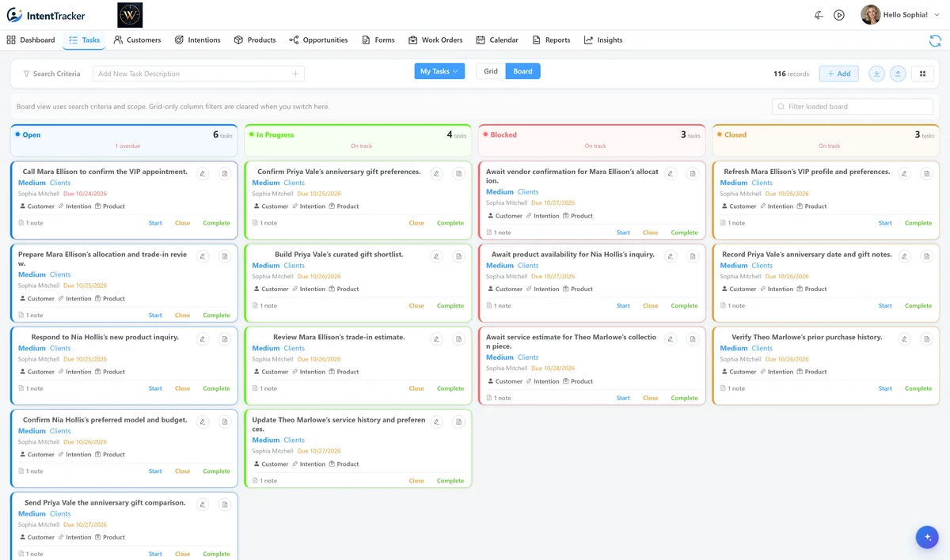950x560 pixels.
Task: Edit Update Theo Marlowe's service history card
Action: pos(436,422)
